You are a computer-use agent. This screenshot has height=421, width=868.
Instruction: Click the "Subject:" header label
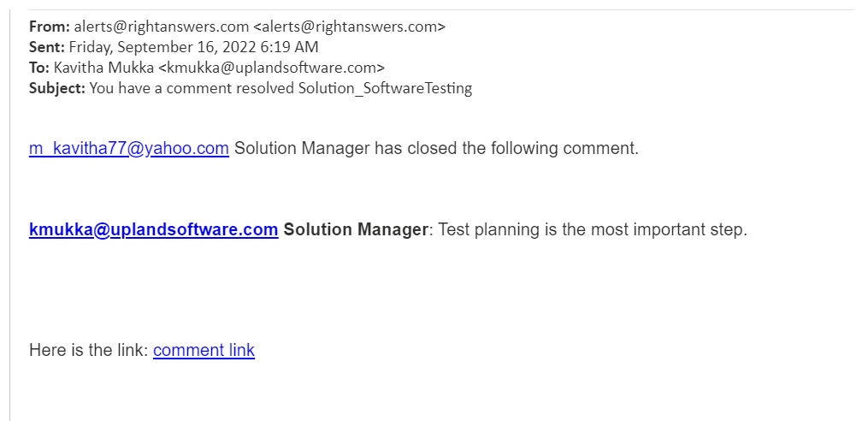click(57, 87)
